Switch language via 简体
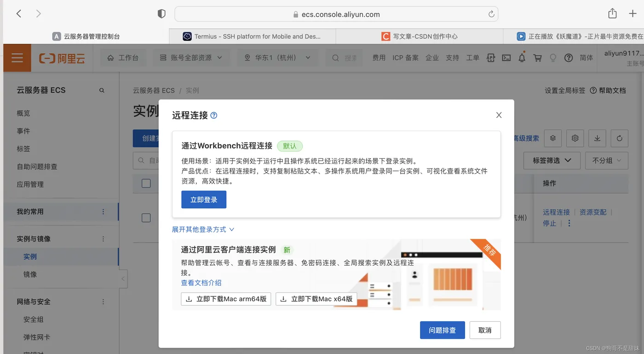Image resolution: width=644 pixels, height=354 pixels. pyautogui.click(x=586, y=58)
